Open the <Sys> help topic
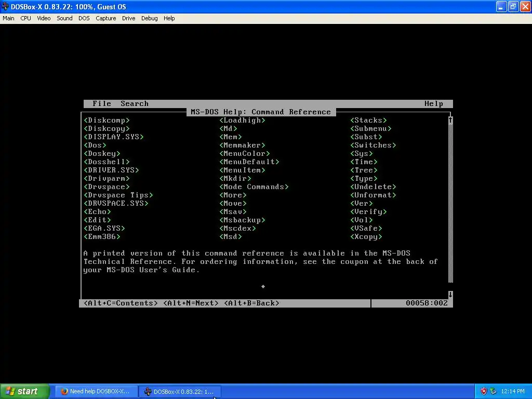Screen dimensions: 532x399 [x=362, y=153]
